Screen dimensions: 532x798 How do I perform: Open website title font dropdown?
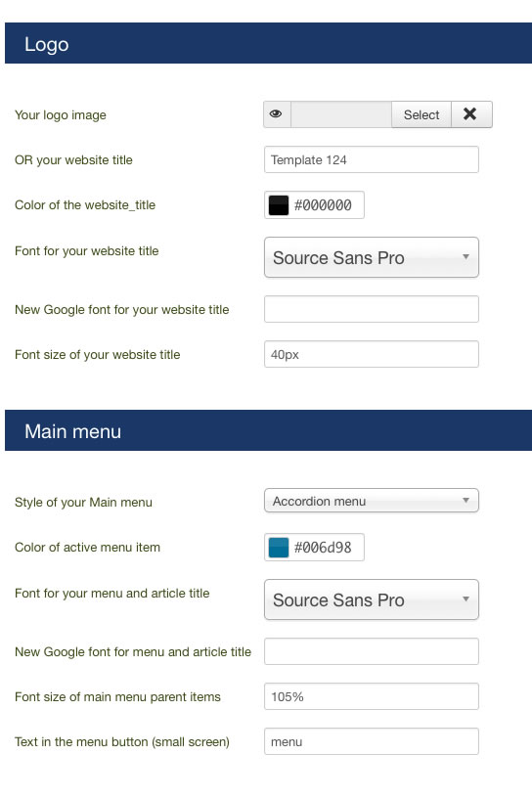(371, 257)
